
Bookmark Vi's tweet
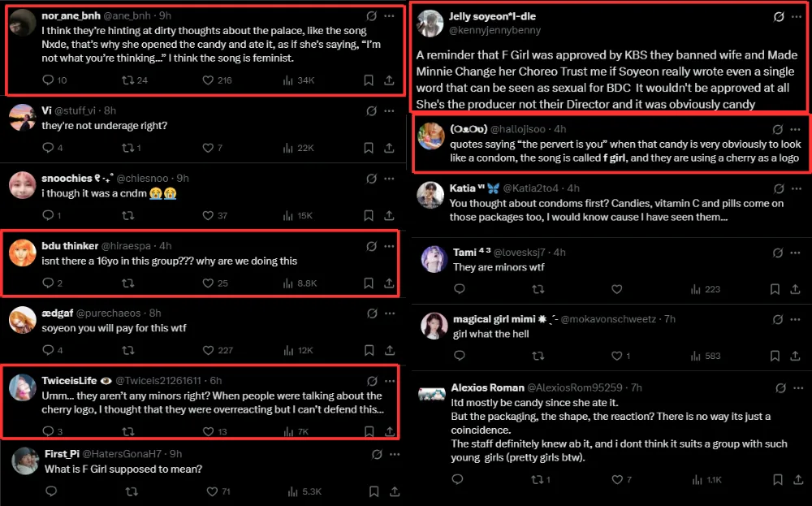click(369, 148)
